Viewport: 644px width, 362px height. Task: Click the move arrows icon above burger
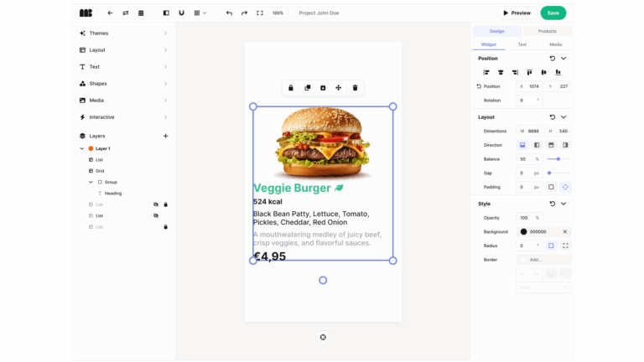(339, 88)
